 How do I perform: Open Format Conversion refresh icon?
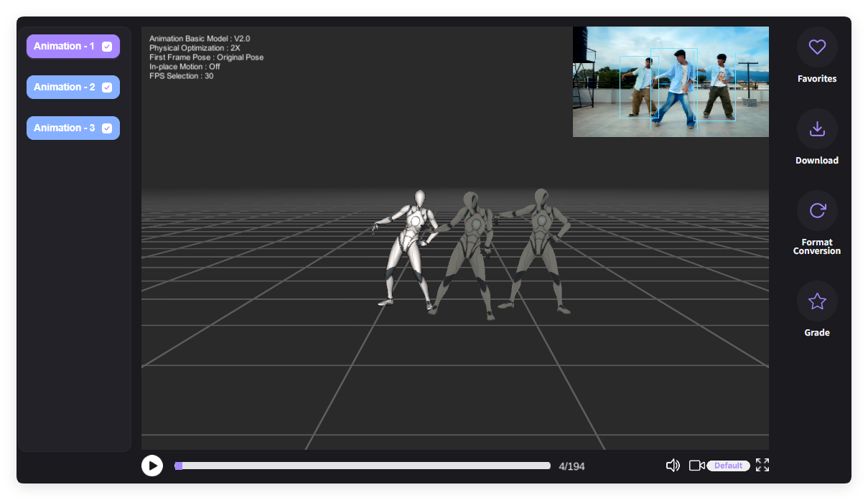click(817, 211)
